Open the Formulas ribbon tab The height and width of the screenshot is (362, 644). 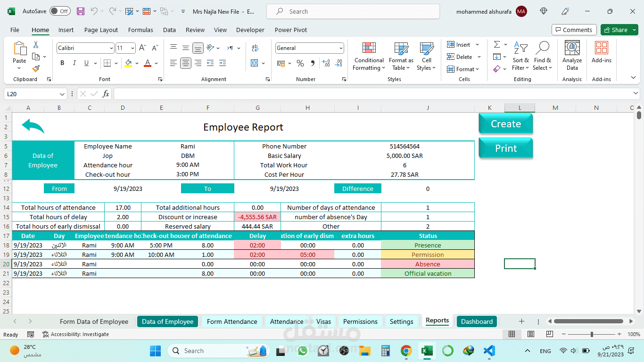(x=140, y=30)
